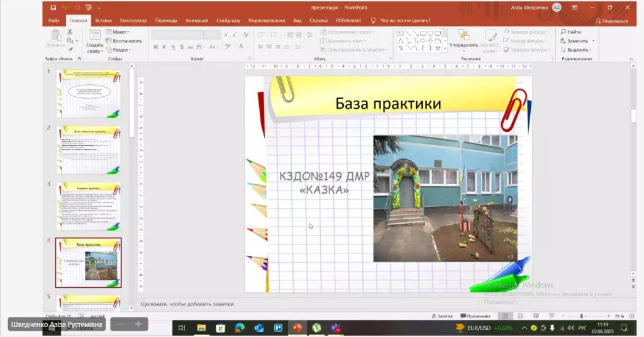Pick the star shape in the shapes gallery

point(438,48)
